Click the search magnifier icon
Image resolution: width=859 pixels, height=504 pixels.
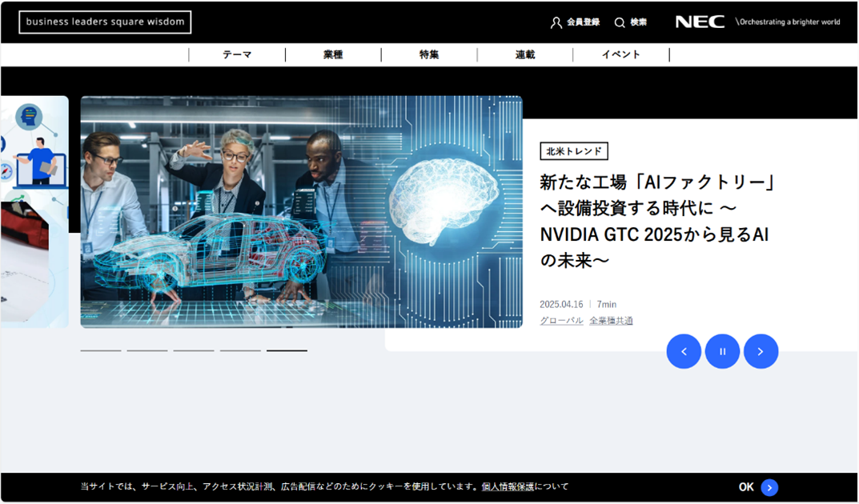click(620, 22)
